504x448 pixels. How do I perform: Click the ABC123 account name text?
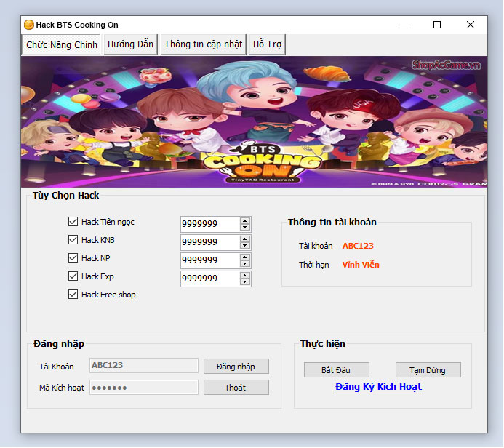358,246
